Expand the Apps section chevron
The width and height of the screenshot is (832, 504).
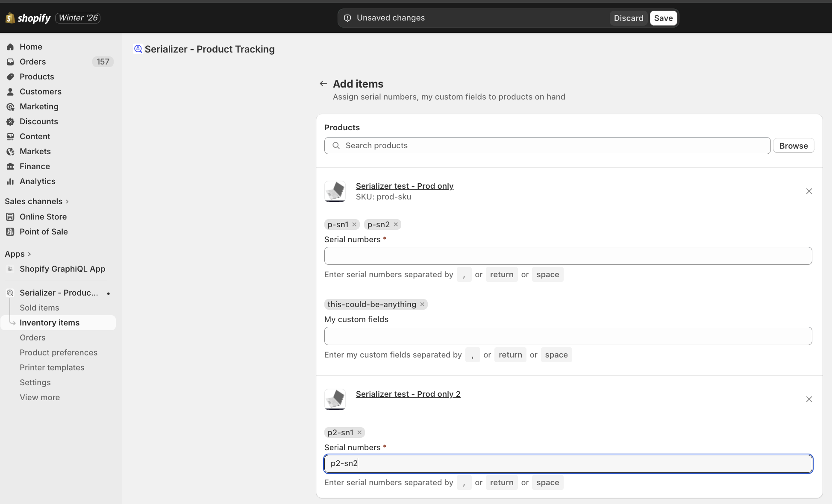[x=29, y=254]
